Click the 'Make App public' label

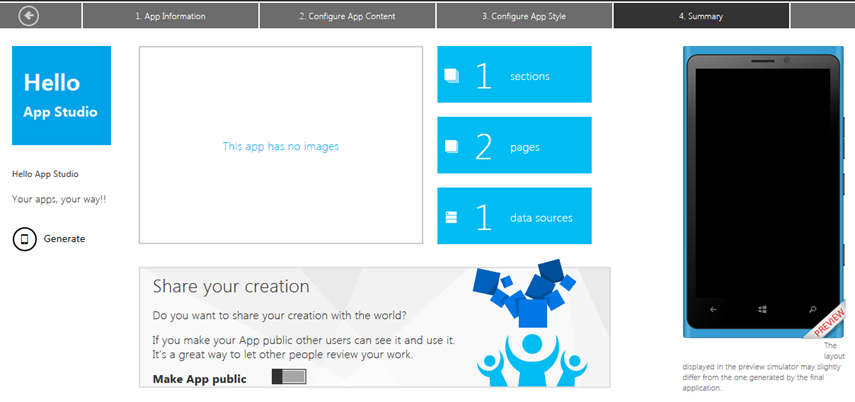(200, 379)
